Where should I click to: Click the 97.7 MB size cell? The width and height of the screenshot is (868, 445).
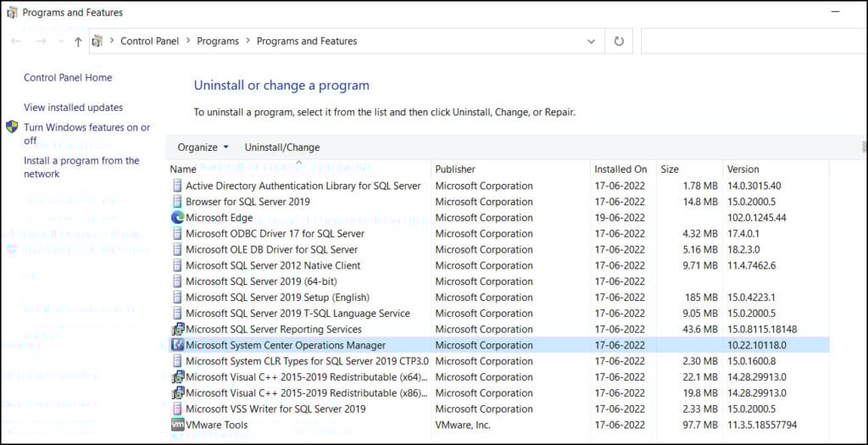(x=699, y=425)
